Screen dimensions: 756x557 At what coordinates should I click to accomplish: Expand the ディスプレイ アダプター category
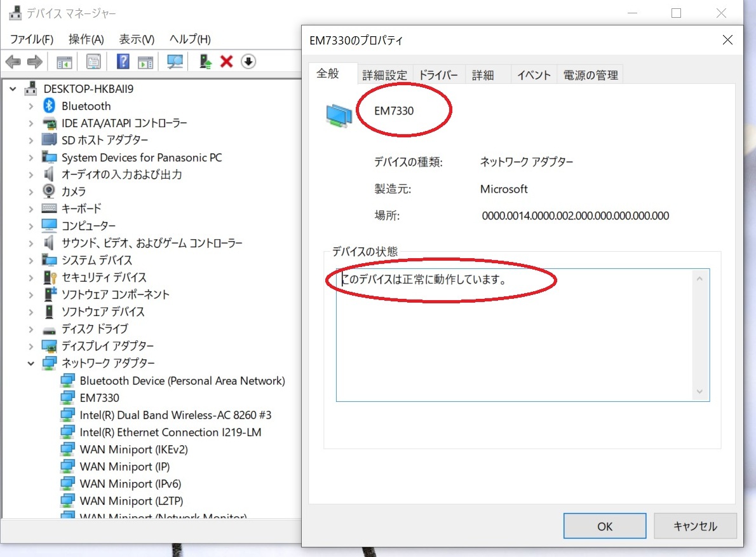click(x=31, y=347)
